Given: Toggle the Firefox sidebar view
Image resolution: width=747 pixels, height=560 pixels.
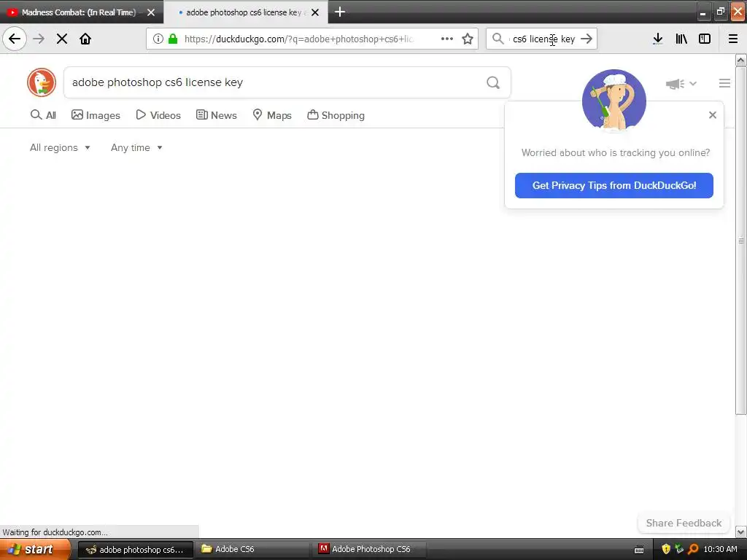Looking at the screenshot, I should [705, 39].
